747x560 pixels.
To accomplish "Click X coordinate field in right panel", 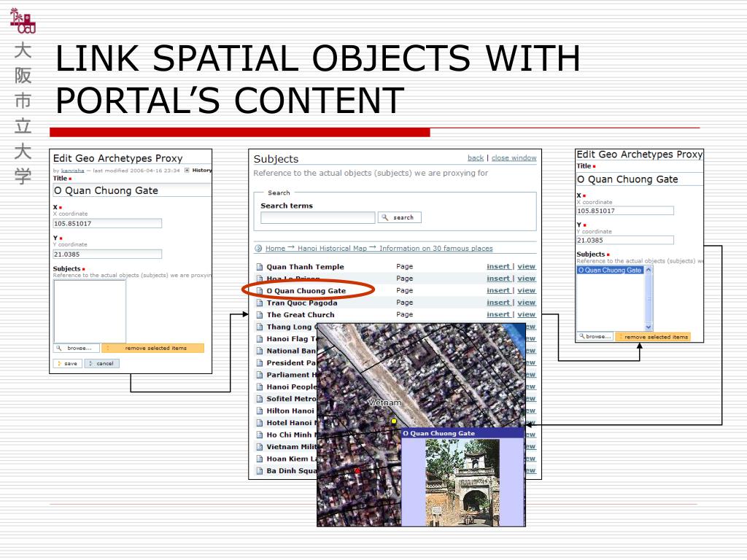I will pos(625,211).
